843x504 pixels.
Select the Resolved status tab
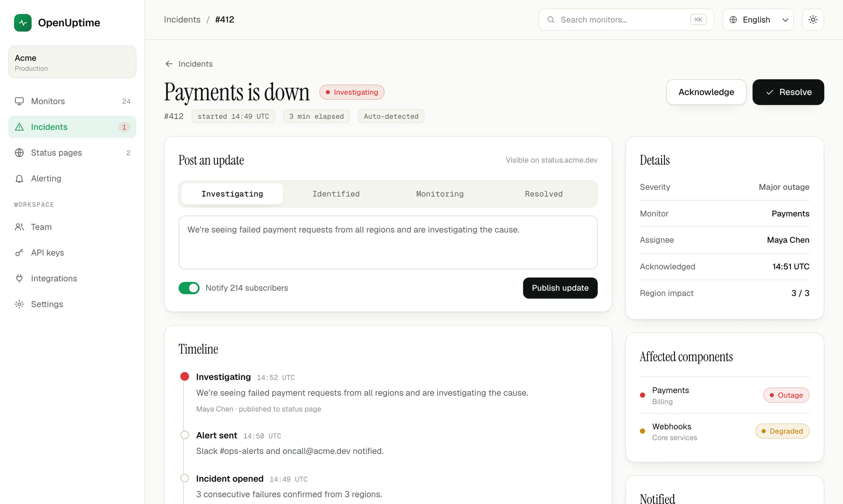click(544, 194)
